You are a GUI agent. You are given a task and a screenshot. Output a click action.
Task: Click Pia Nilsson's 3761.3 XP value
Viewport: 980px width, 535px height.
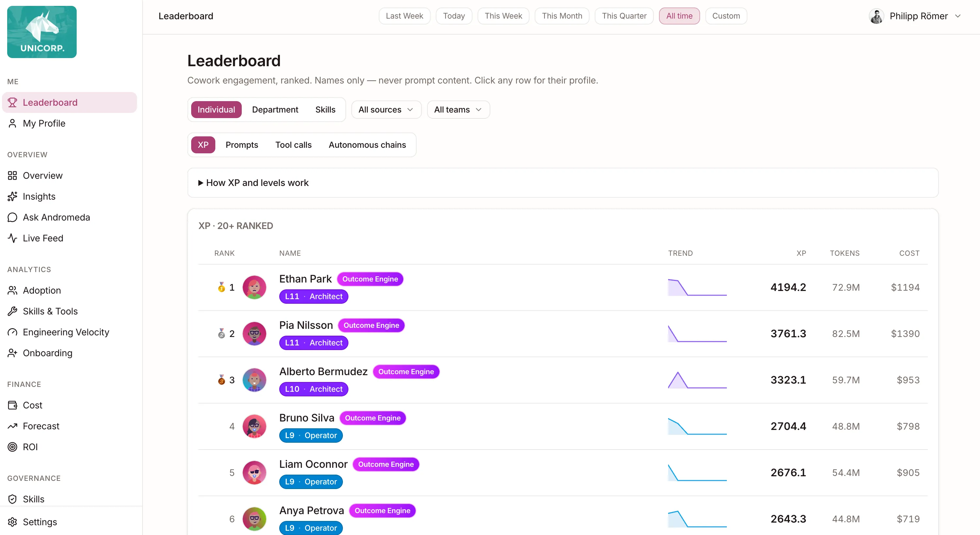coord(788,334)
